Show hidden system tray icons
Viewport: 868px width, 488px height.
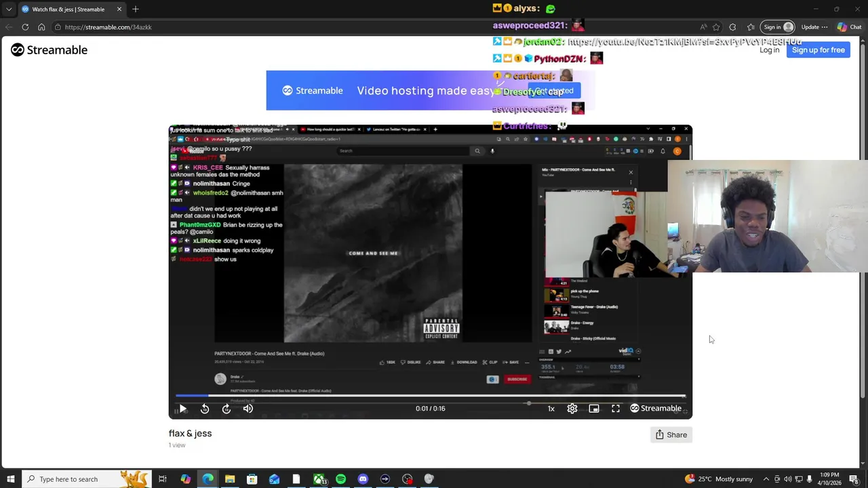pos(766,479)
